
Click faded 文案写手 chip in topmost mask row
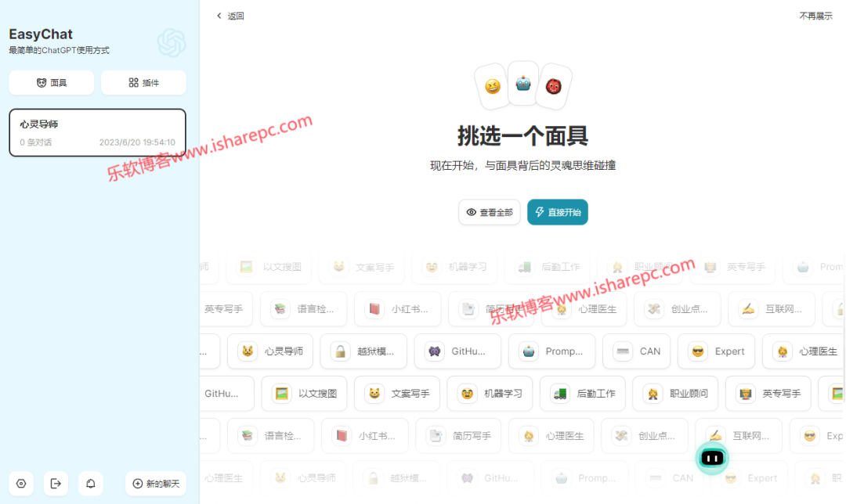361,267
